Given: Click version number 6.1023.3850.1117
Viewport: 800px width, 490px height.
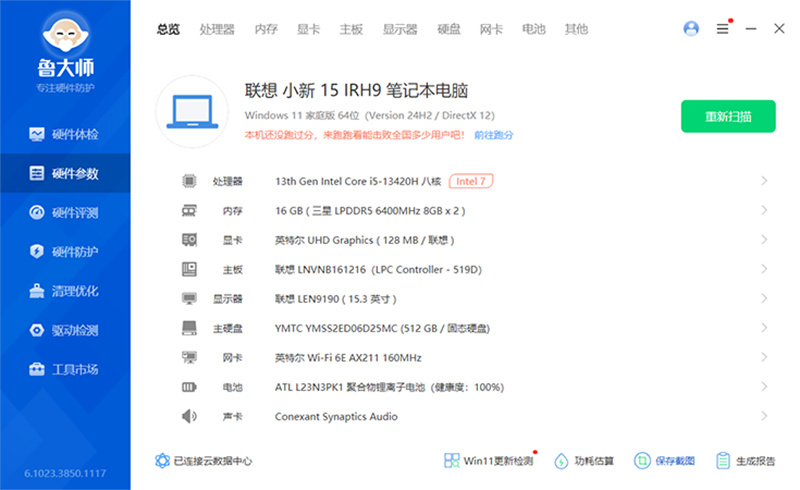Looking at the screenshot, I should (65, 474).
